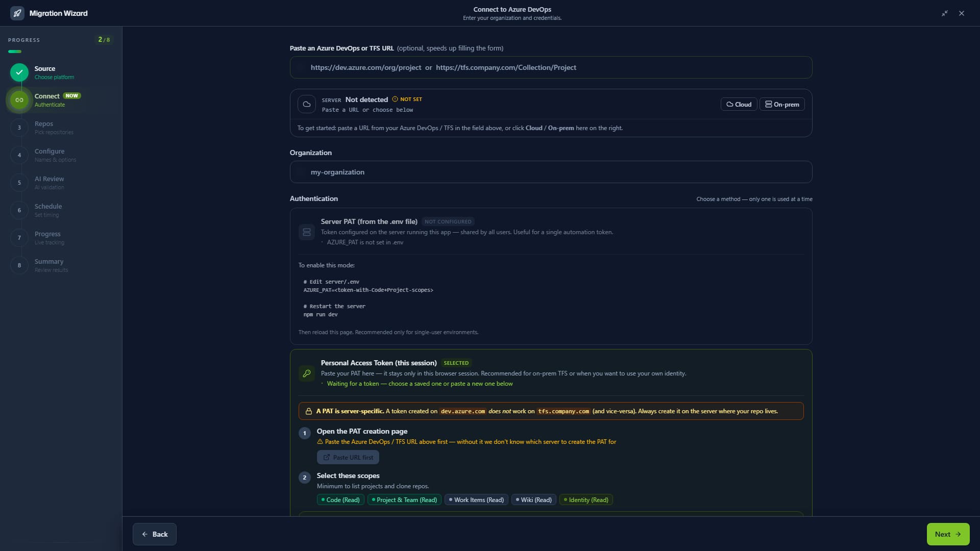Open the Progress step label

pos(47,234)
